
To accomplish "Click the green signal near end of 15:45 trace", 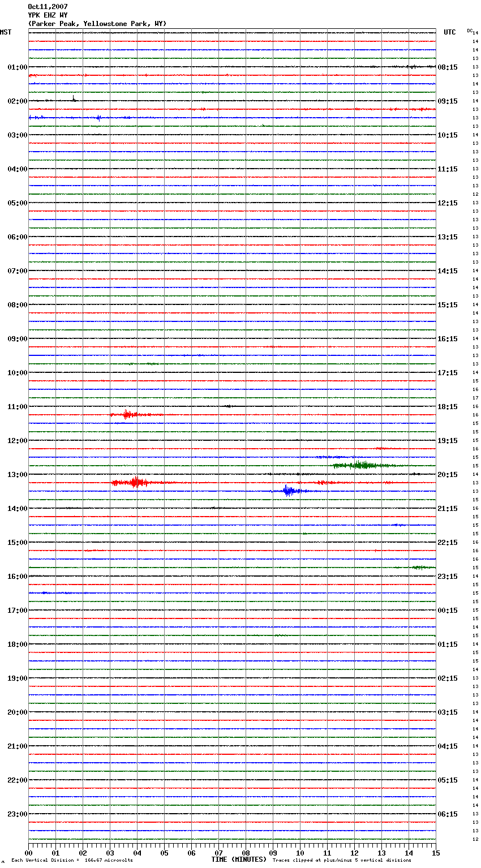I will (423, 567).
